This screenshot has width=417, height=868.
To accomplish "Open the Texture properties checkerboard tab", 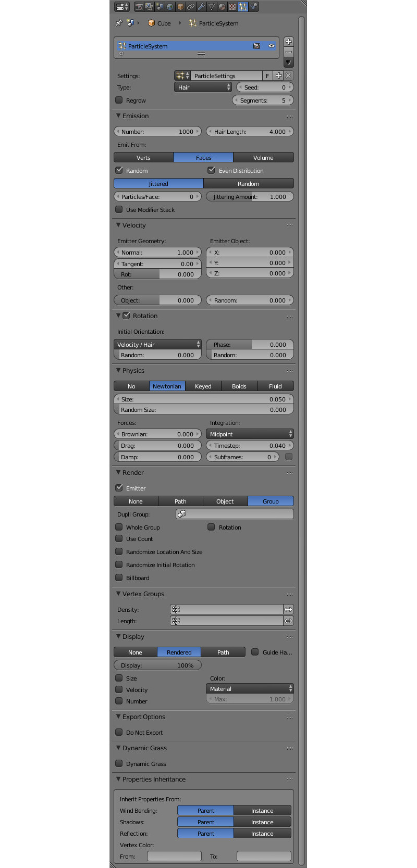I will pos(232,7).
